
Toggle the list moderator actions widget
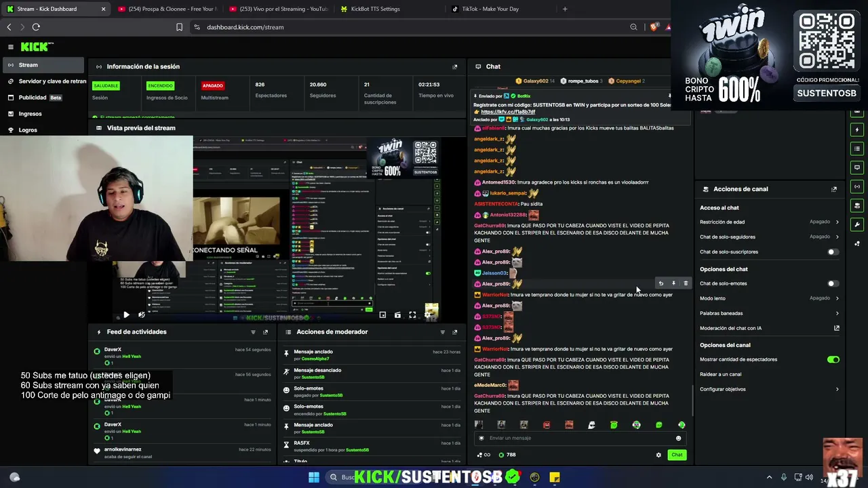coord(857,148)
